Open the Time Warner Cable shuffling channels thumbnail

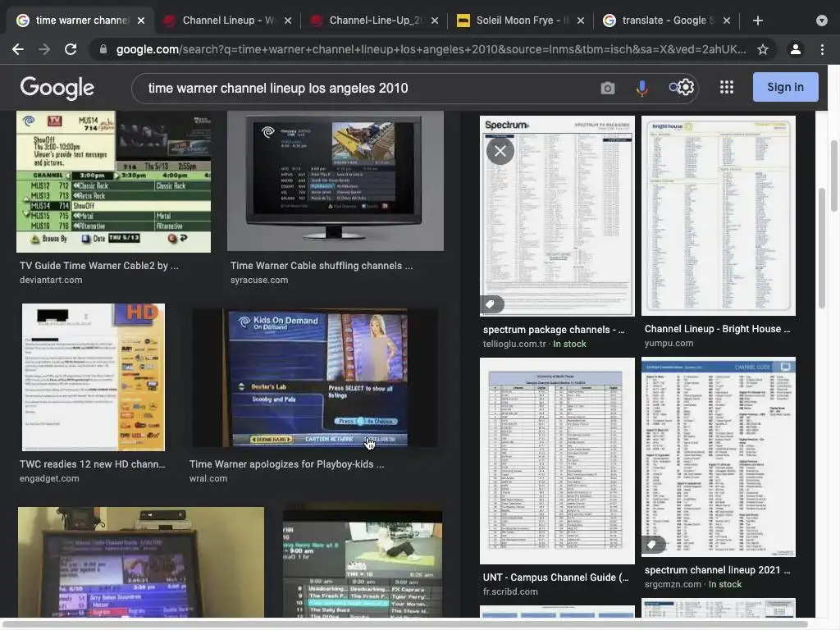[x=336, y=181]
